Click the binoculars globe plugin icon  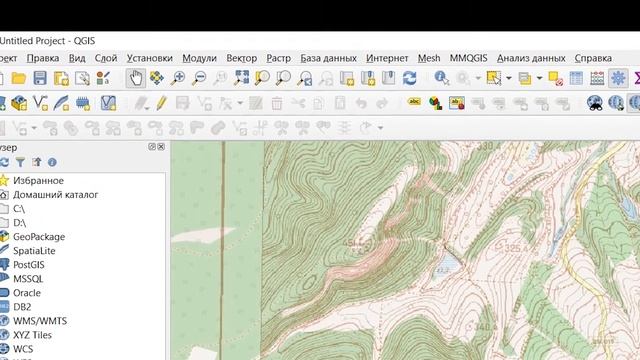595,103
